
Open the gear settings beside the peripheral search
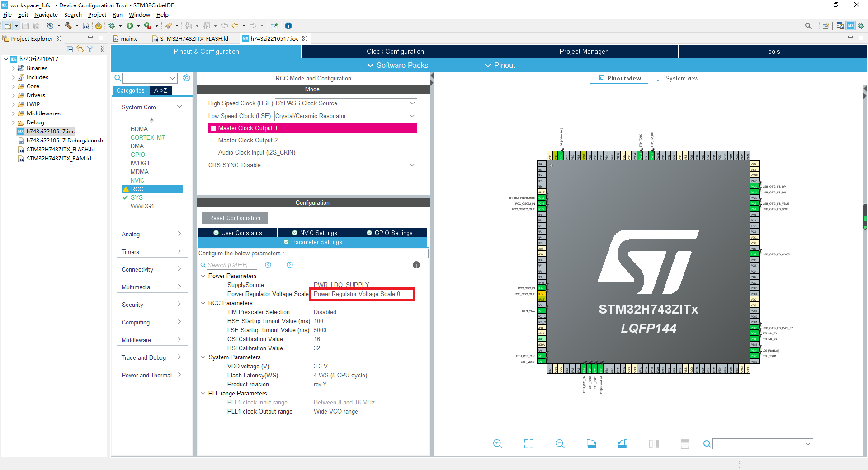click(x=187, y=78)
